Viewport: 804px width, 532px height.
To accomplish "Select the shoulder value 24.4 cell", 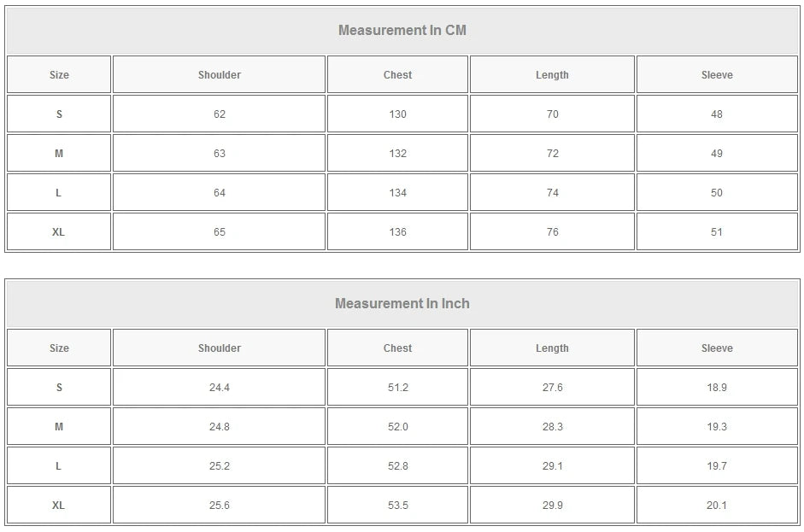I will click(x=220, y=388).
